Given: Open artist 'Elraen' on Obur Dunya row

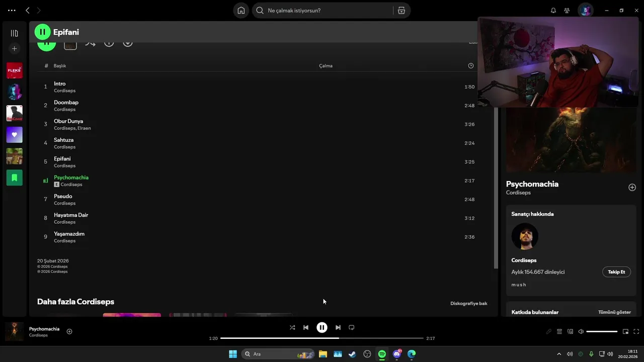Looking at the screenshot, I should pos(84,128).
